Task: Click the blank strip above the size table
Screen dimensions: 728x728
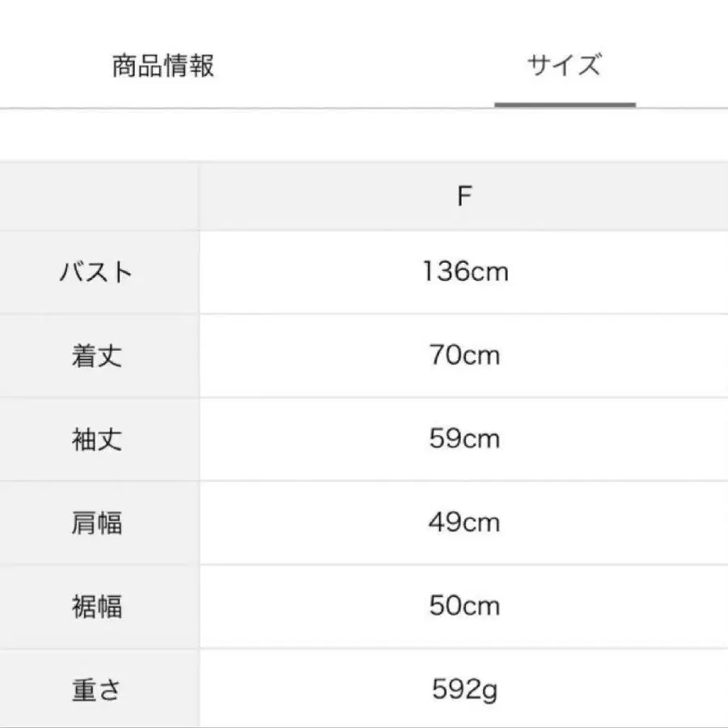Action: (364, 134)
